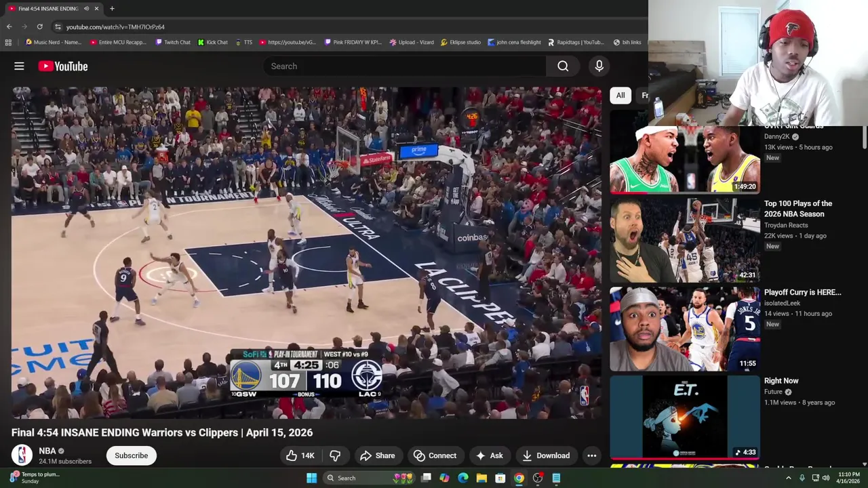Go to YouTube home via logo
The width and height of the screenshot is (868, 488).
coord(63,66)
